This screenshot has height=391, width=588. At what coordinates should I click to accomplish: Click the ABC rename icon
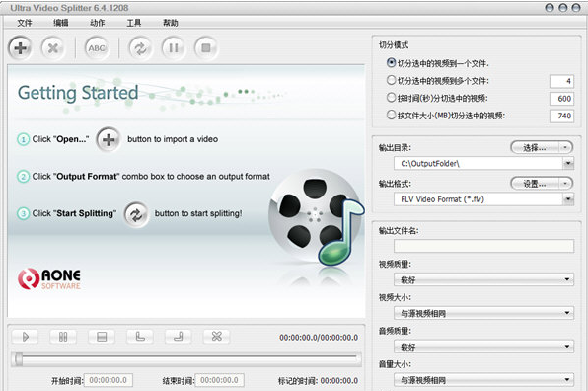[97, 48]
